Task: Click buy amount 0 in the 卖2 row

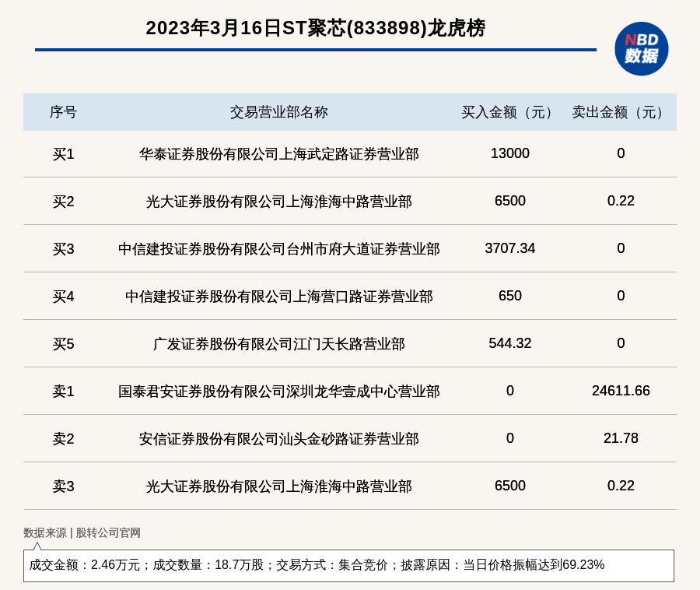Action: (509, 438)
